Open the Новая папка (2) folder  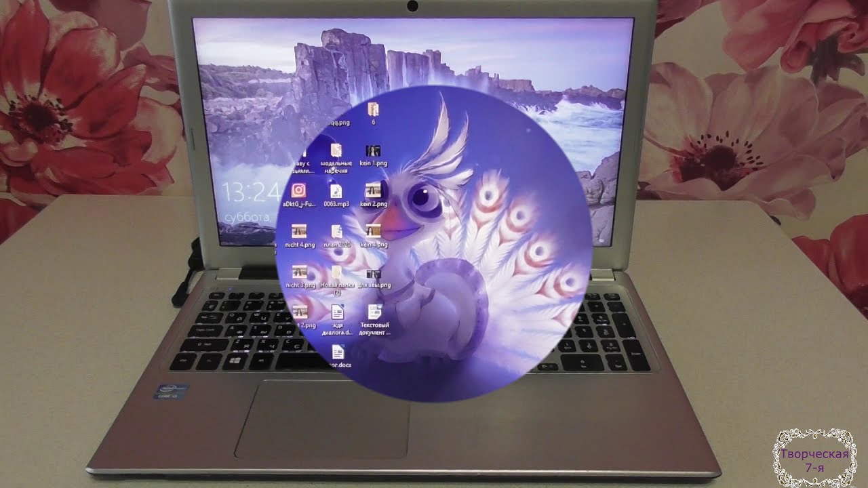tap(337, 281)
